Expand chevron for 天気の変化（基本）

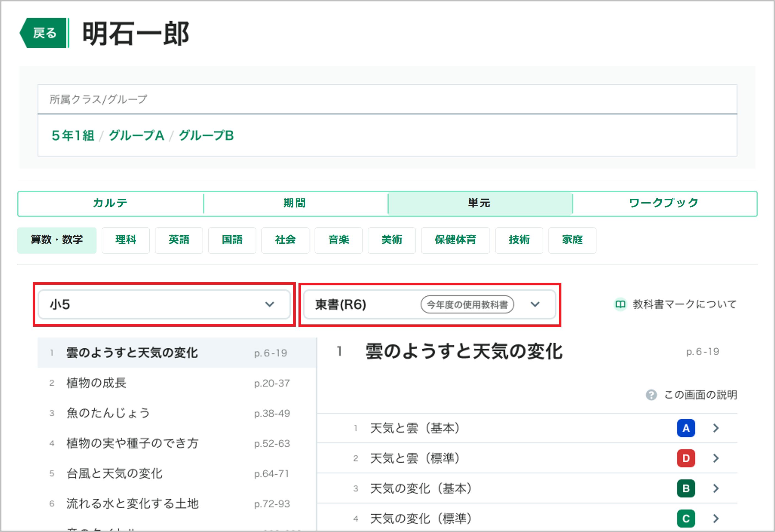tap(716, 489)
